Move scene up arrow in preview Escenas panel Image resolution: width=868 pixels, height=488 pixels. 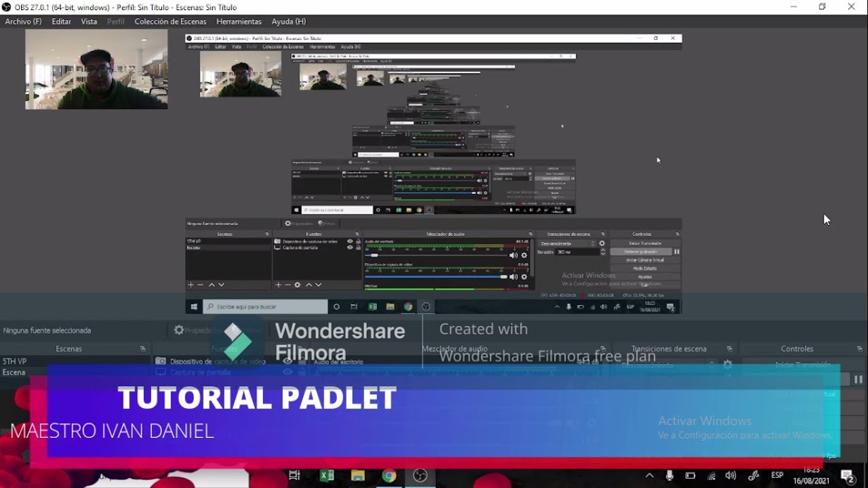[x=212, y=285]
